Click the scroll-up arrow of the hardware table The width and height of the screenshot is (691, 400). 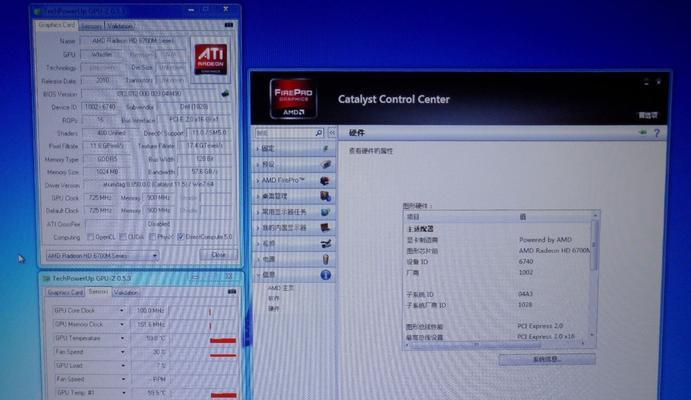595,215
